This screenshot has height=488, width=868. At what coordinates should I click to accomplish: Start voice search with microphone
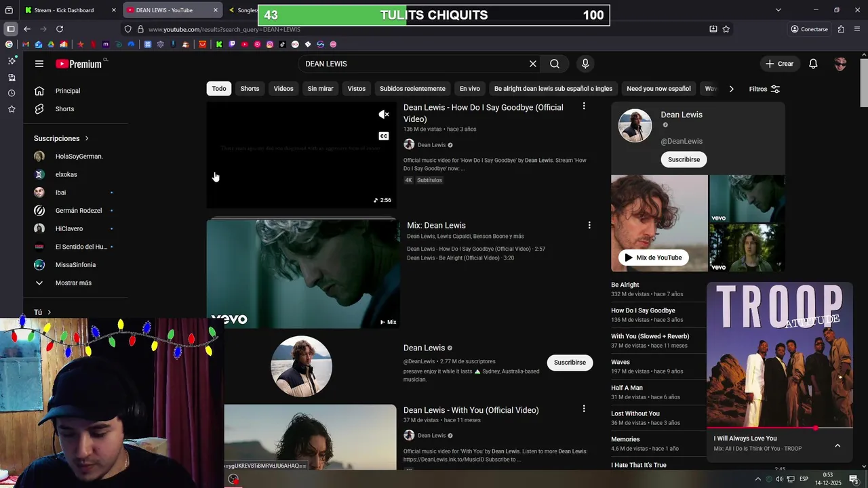click(x=585, y=64)
